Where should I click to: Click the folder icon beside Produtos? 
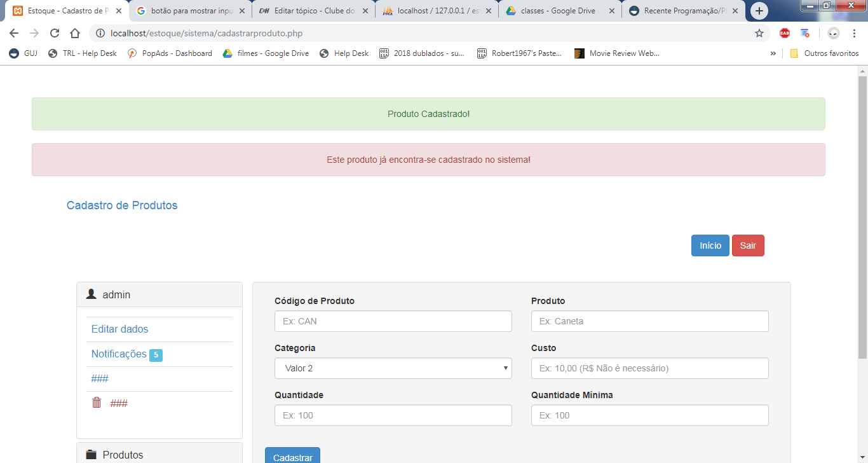click(x=92, y=455)
